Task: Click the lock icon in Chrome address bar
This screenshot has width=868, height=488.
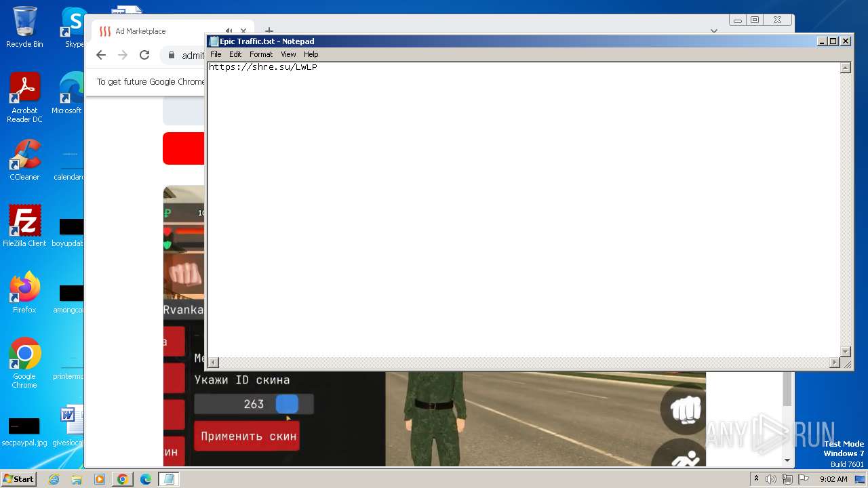Action: [x=172, y=56]
